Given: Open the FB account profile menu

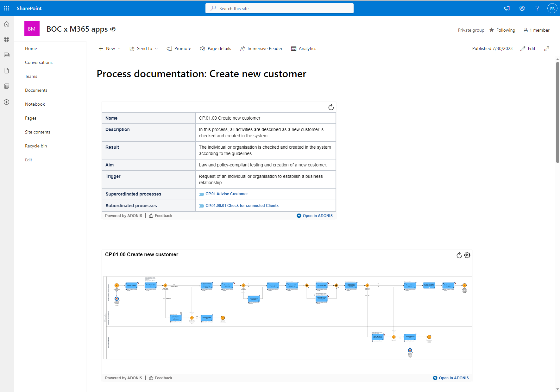Looking at the screenshot, I should tap(552, 9).
